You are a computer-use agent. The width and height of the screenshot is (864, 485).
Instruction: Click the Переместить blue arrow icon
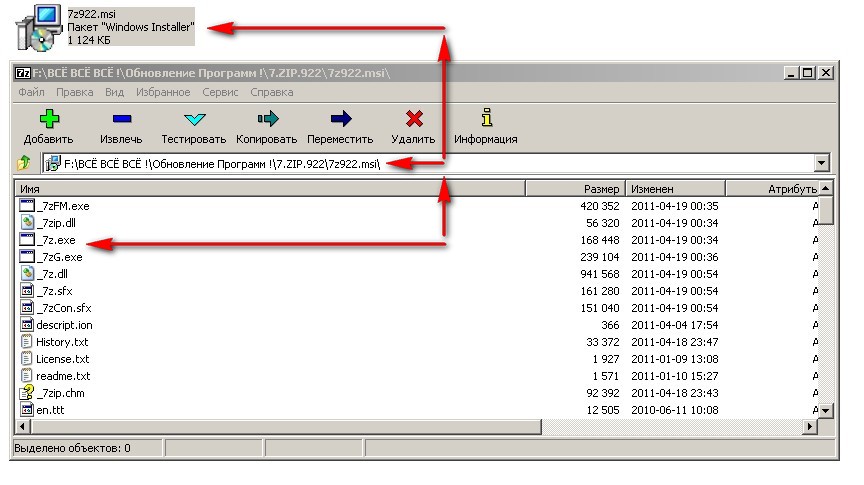pyautogui.click(x=341, y=118)
